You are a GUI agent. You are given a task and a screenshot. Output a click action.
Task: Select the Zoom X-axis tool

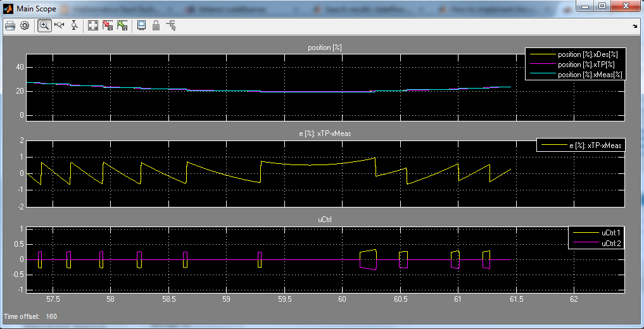pyautogui.click(x=60, y=26)
